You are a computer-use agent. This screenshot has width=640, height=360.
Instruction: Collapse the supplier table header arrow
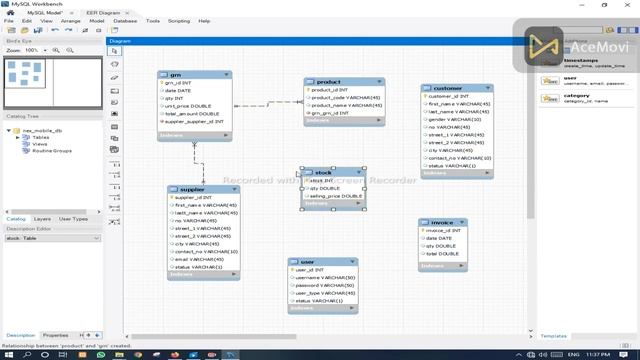coord(234,189)
